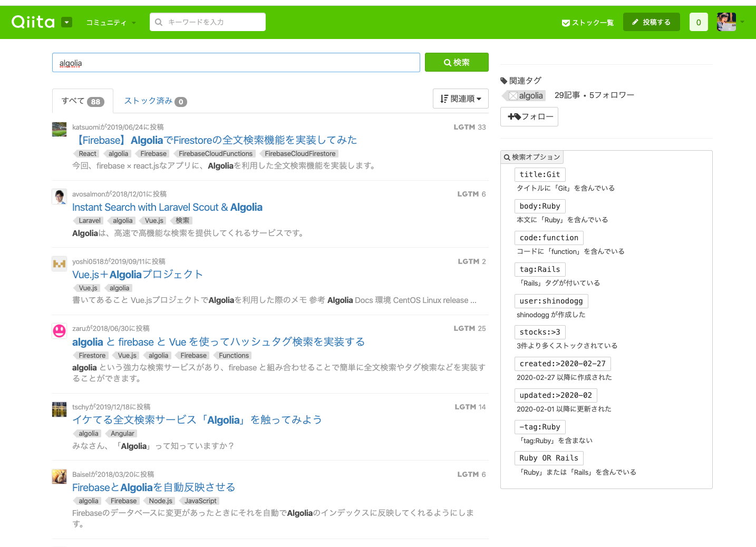
Task: Expand the caret next to user avatar
Action: click(x=742, y=22)
